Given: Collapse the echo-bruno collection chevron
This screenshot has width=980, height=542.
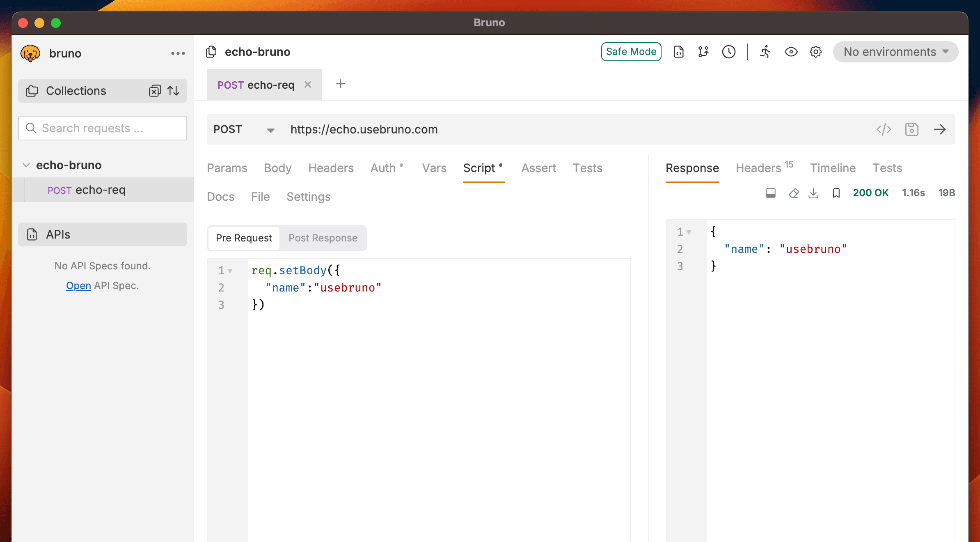Looking at the screenshot, I should (26, 165).
